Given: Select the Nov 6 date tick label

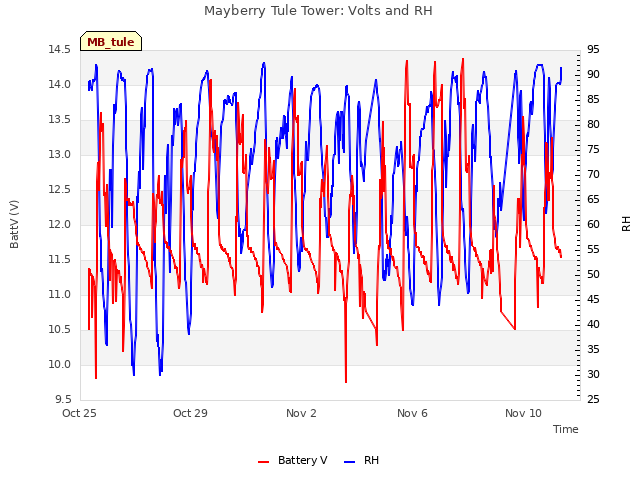Looking at the screenshot, I should click(x=412, y=413).
